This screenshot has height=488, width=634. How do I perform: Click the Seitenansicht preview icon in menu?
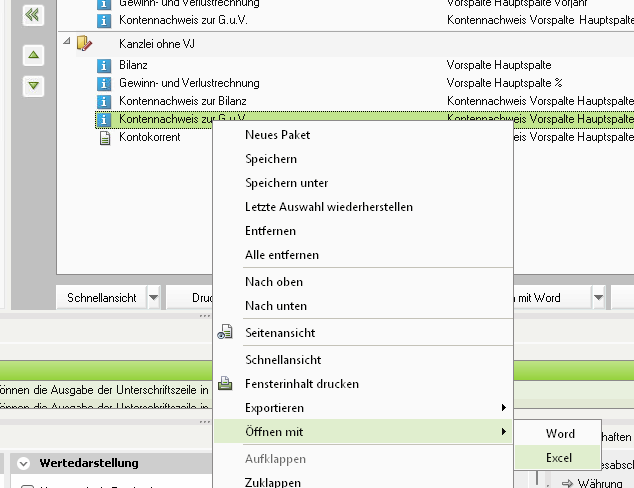pos(225,332)
